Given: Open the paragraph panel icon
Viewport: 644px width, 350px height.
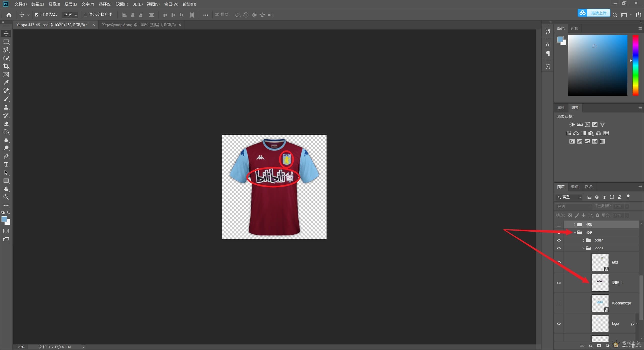Looking at the screenshot, I should 548,54.
